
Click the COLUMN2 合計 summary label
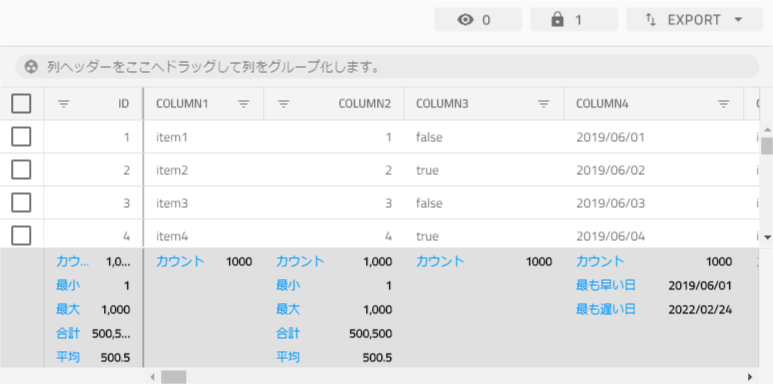(x=288, y=333)
